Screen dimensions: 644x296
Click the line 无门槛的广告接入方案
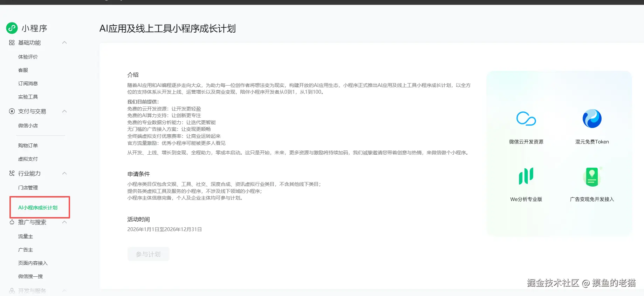[169, 129]
